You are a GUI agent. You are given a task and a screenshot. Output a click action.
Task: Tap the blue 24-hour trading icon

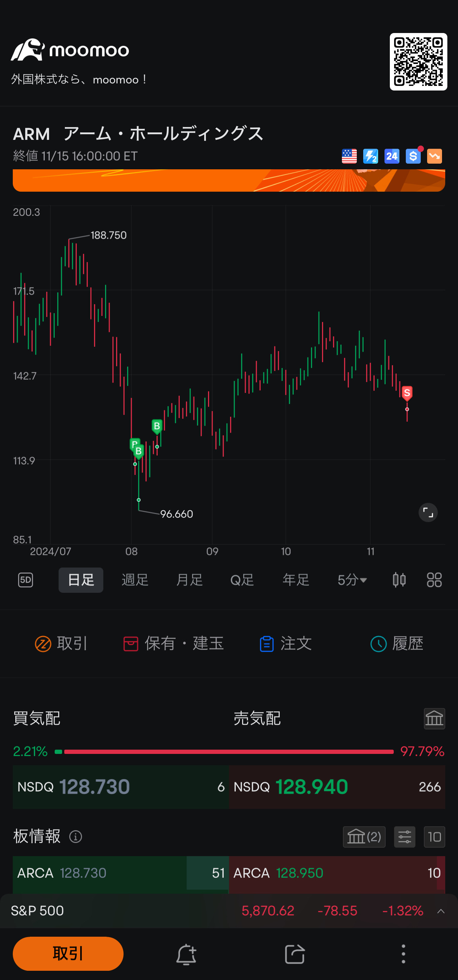pyautogui.click(x=392, y=156)
